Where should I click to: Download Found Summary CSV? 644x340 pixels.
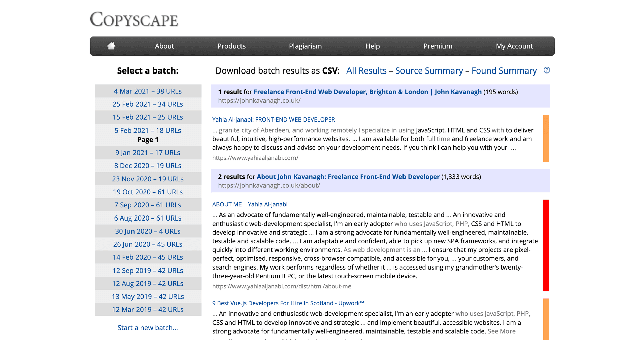pyautogui.click(x=504, y=70)
